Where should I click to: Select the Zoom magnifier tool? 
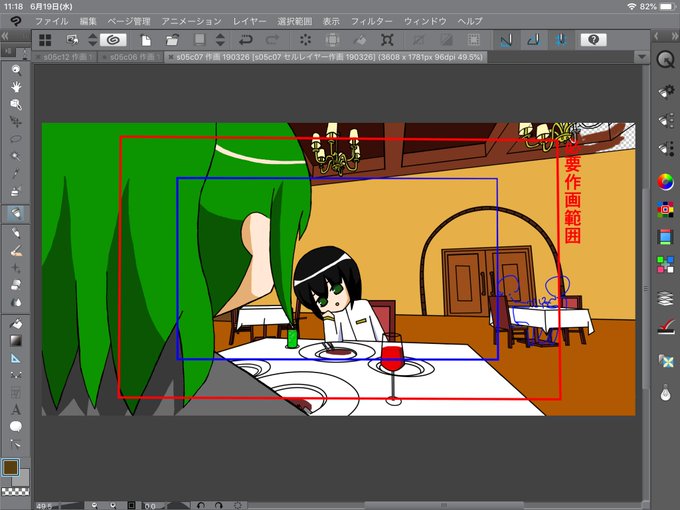[16, 70]
